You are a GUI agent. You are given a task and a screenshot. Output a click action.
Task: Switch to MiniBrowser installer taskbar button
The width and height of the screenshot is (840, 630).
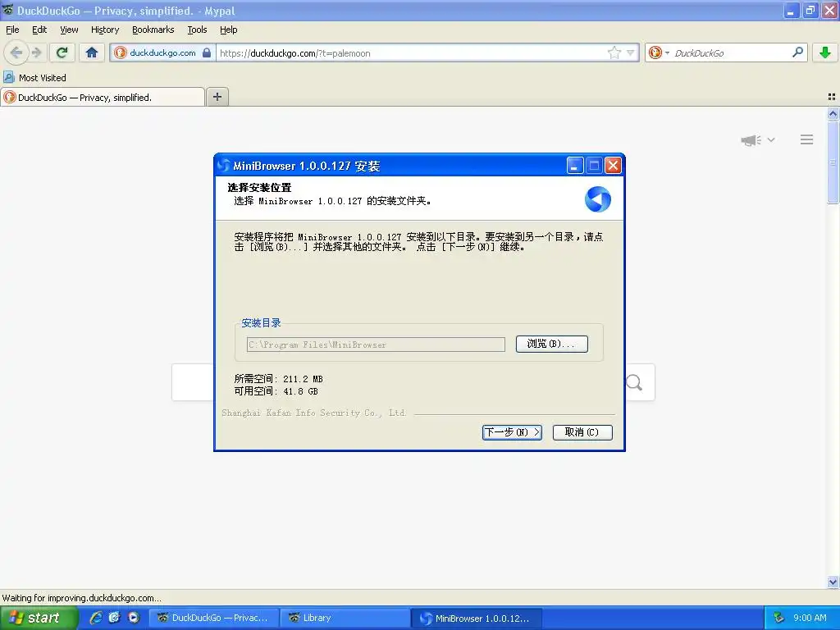click(x=477, y=618)
